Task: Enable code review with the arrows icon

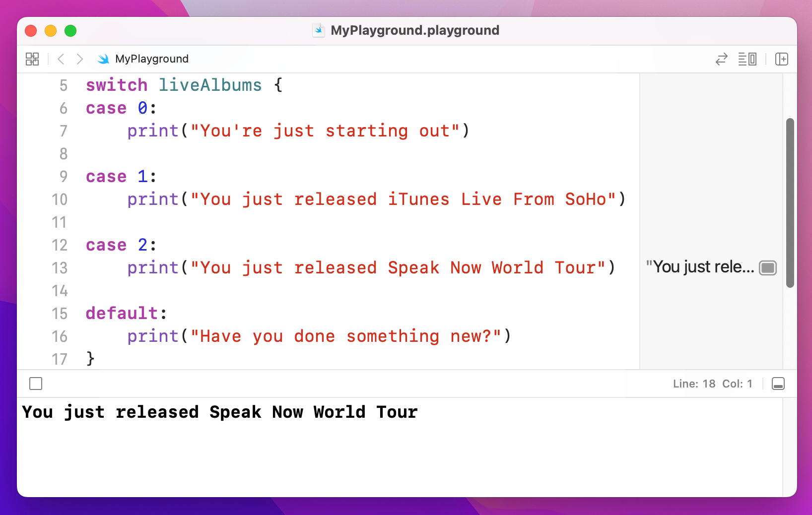Action: (x=721, y=59)
